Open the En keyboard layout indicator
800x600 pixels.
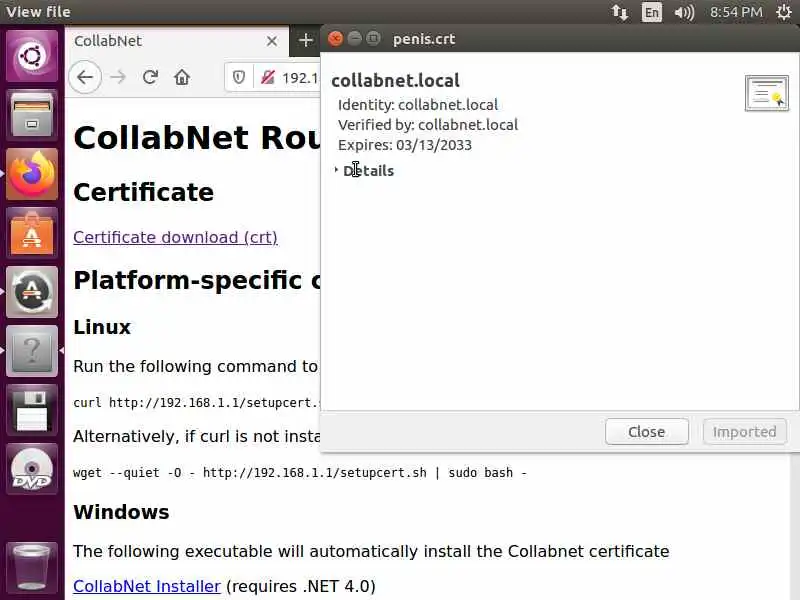tap(652, 12)
